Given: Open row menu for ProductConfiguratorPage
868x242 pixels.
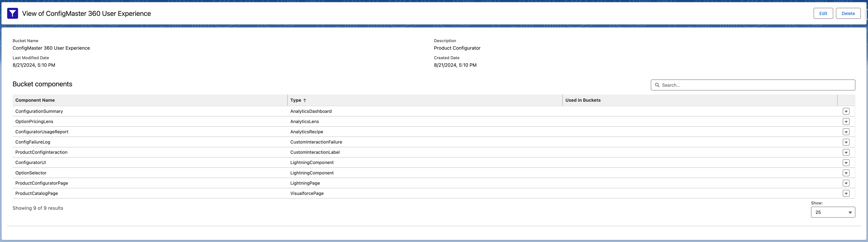Looking at the screenshot, I should [x=846, y=183].
